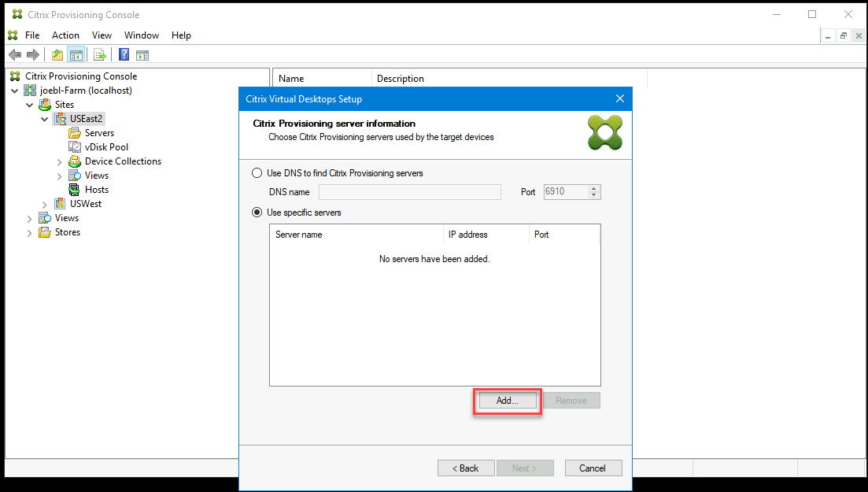Collapse the joebl-Farm tree node
Image resolution: width=868 pixels, height=492 pixels.
tap(15, 90)
